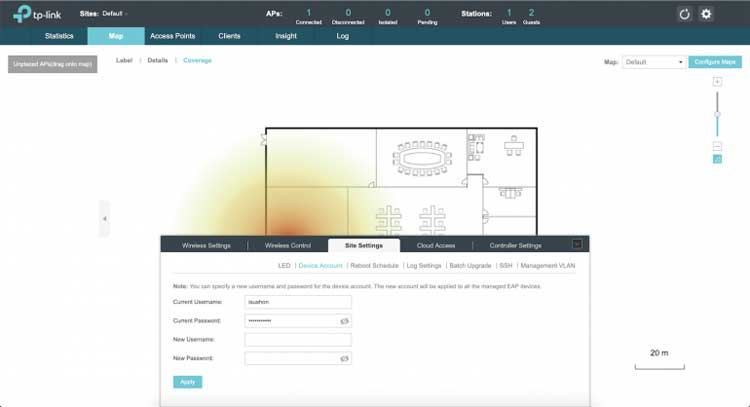This screenshot has height=407, width=750.
Task: Click the Apply button
Action: pos(186,381)
